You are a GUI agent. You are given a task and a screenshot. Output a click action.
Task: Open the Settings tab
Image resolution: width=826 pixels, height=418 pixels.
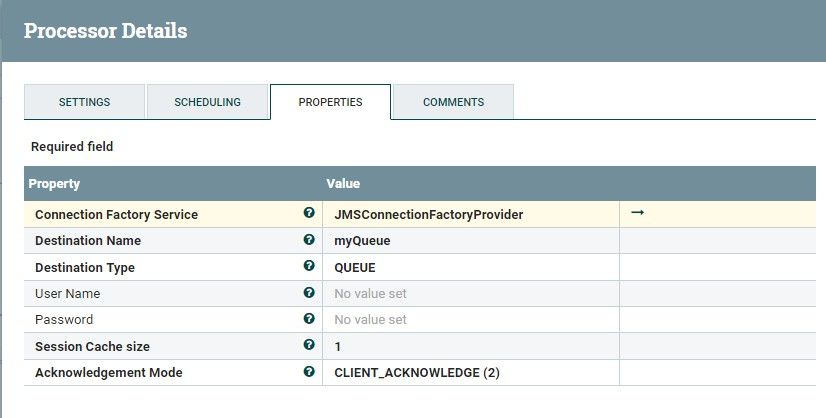84,102
